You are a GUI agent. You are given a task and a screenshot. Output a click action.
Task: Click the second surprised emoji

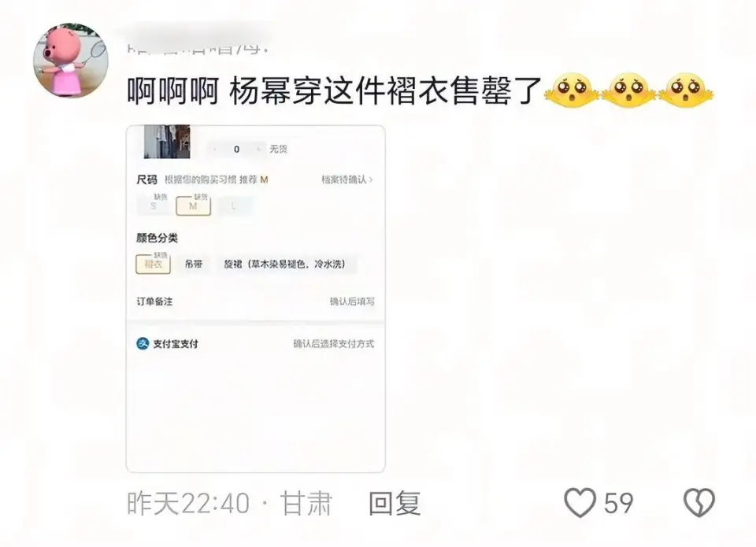(x=628, y=91)
